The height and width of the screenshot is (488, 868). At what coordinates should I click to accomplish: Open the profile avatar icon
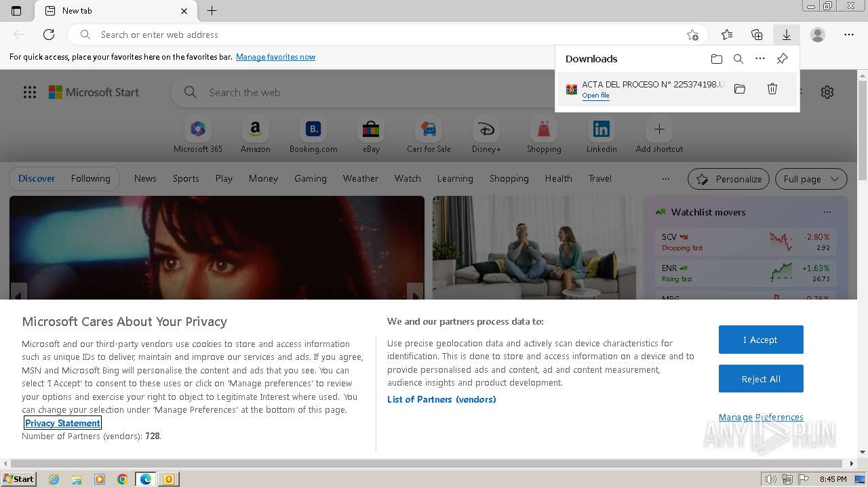818,35
